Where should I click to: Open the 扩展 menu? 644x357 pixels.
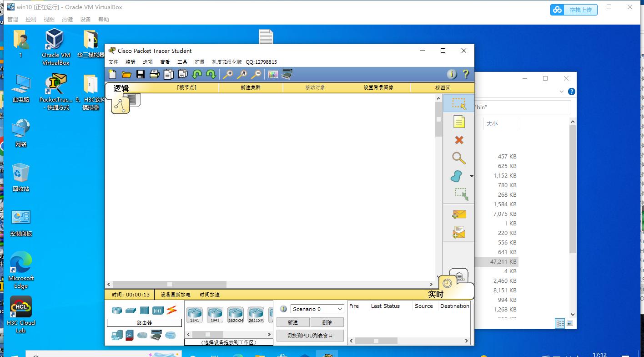(x=200, y=62)
